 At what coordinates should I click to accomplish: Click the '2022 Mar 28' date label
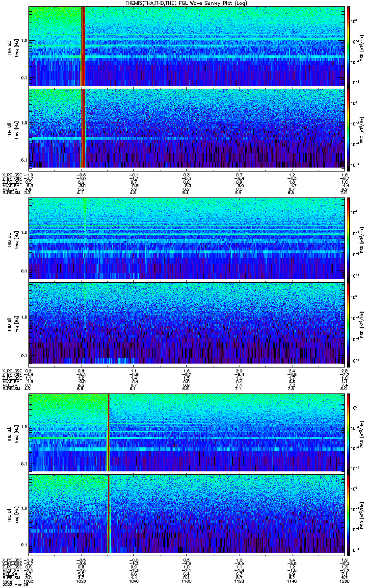(x=15, y=585)
